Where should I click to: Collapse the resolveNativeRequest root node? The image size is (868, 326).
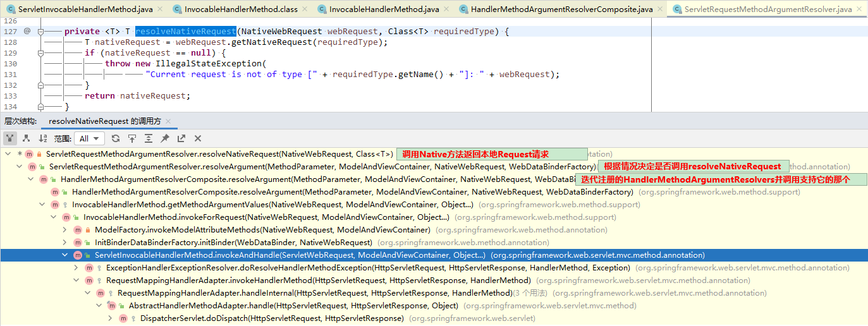coord(8,154)
